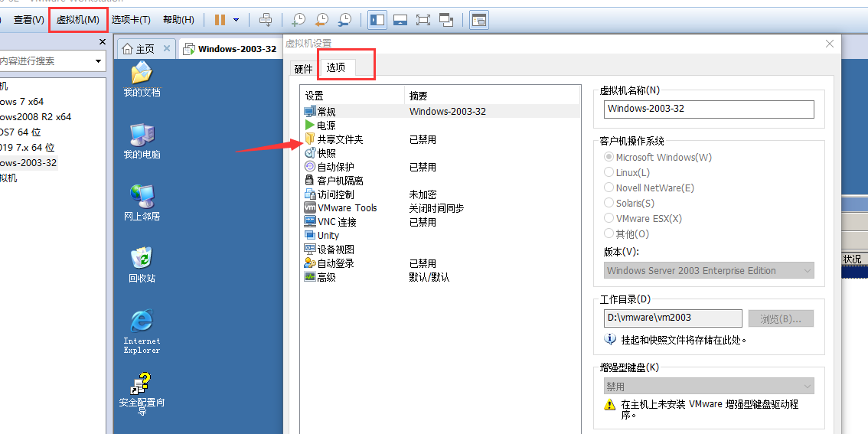Select the 选项 tab in settings

[336, 67]
